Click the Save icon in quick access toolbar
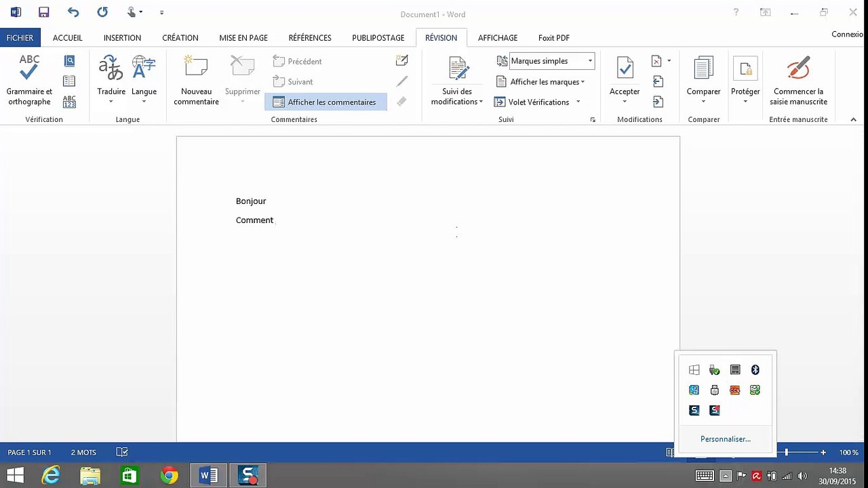This screenshot has width=868, height=488. click(x=44, y=12)
